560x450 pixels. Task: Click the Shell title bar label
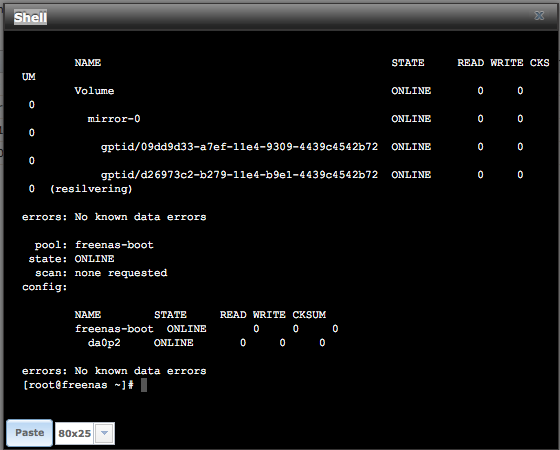coord(30,18)
